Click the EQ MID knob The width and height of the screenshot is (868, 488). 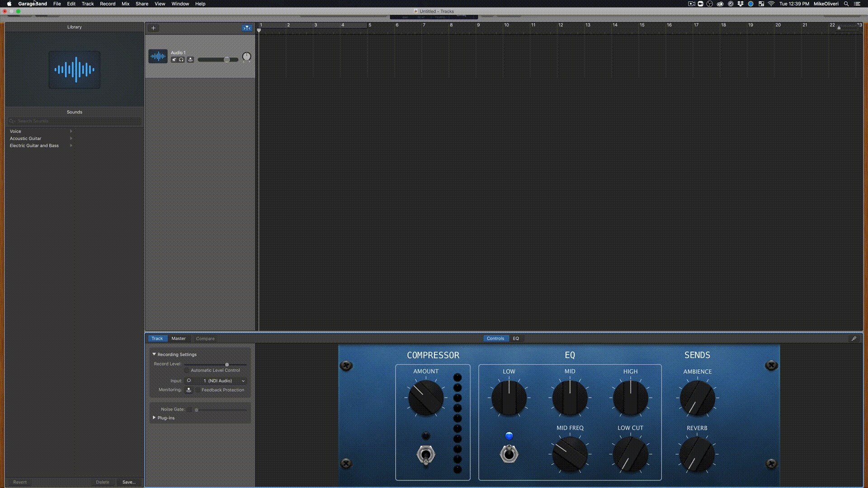(x=570, y=398)
